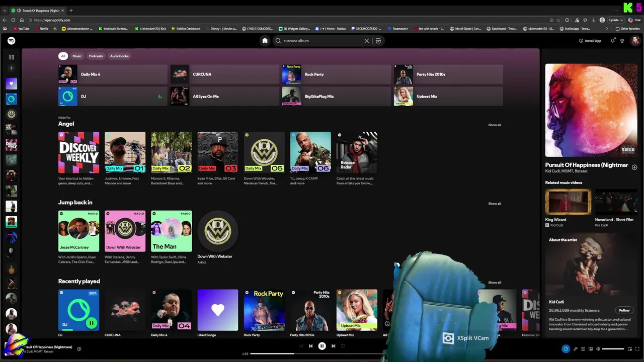The width and height of the screenshot is (644, 362).
Task: Open Browse icon beside search field
Action: pos(378,41)
